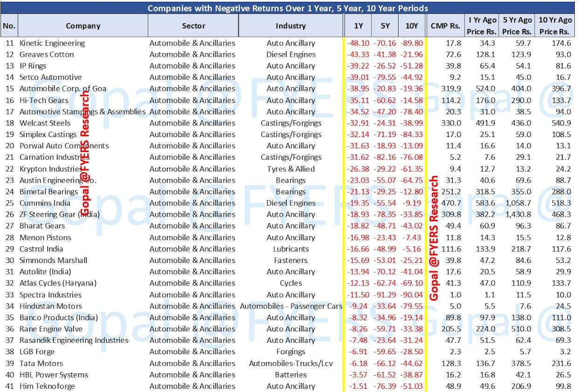The height and width of the screenshot is (392, 578).
Task: Select the CMP Rs. column header
Action: click(445, 26)
